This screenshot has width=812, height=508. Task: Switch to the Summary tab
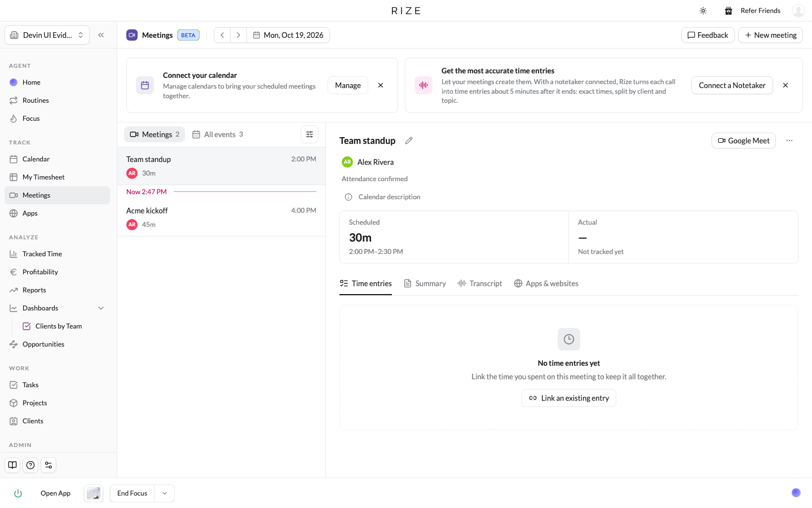pyautogui.click(x=425, y=283)
